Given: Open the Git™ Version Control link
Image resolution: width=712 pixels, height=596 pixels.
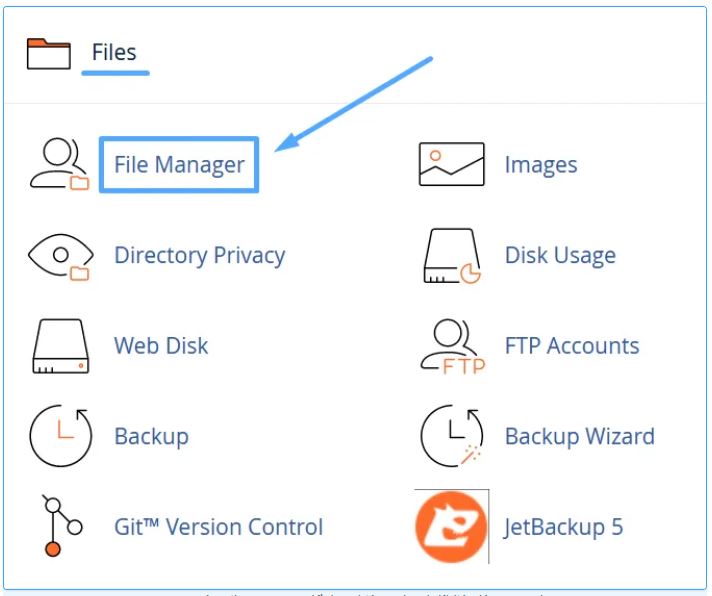Looking at the screenshot, I should coord(218,527).
